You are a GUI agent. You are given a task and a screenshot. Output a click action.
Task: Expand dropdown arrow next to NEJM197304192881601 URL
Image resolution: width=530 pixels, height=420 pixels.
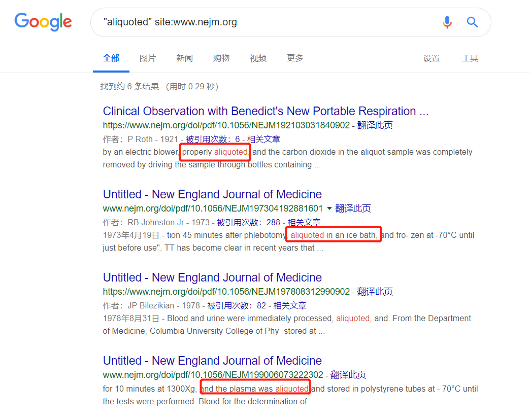coord(329,208)
